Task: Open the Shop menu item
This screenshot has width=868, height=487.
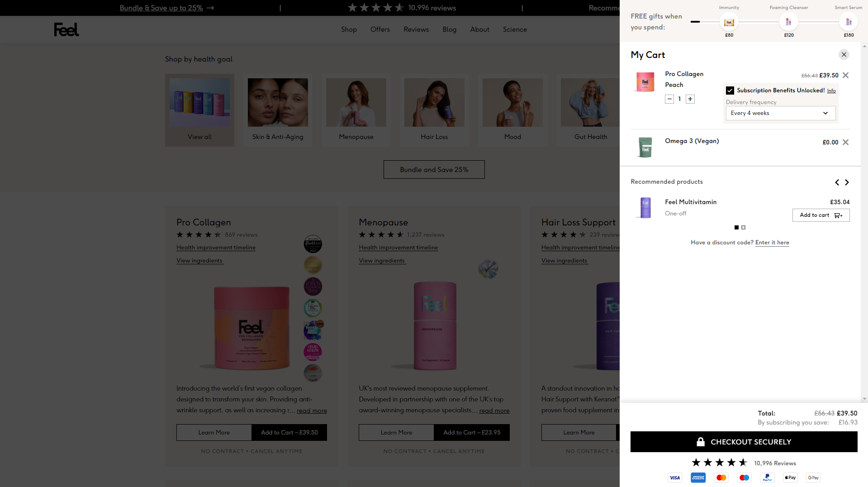Action: click(x=349, y=29)
